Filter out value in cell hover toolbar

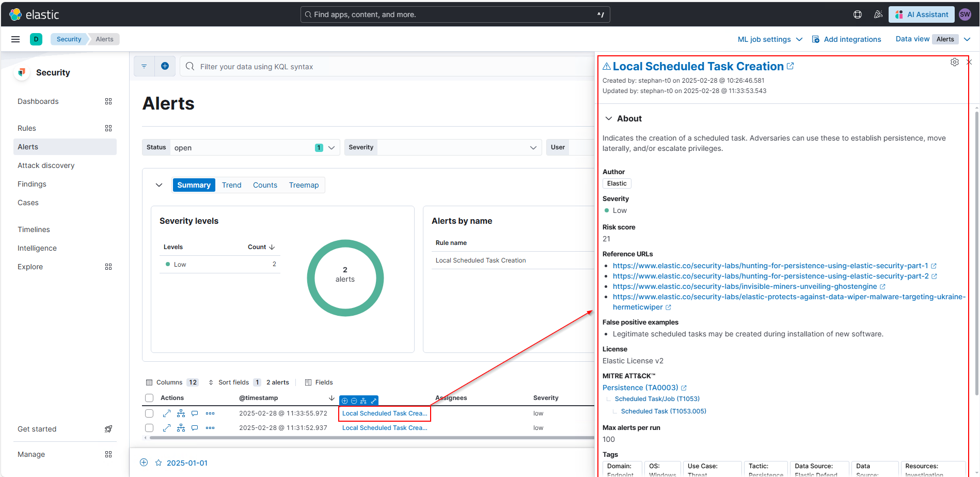(354, 401)
